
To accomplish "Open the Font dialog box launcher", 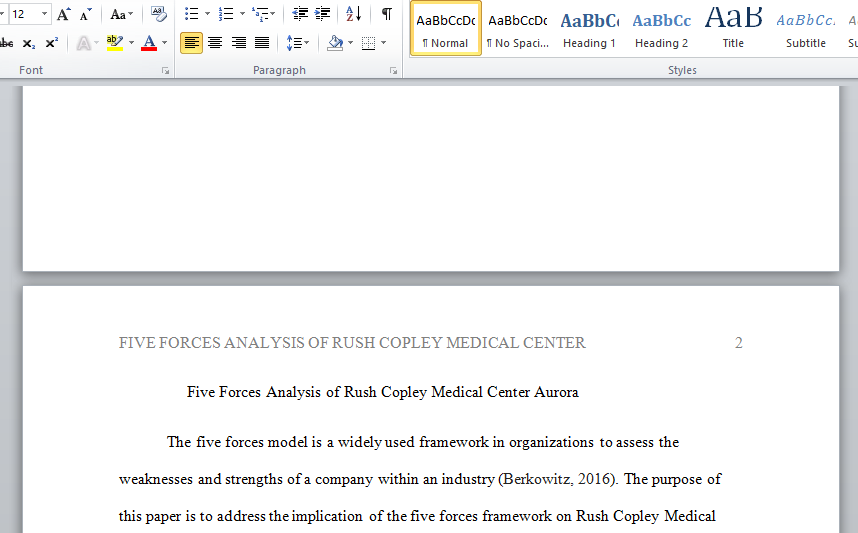I will click(x=165, y=71).
